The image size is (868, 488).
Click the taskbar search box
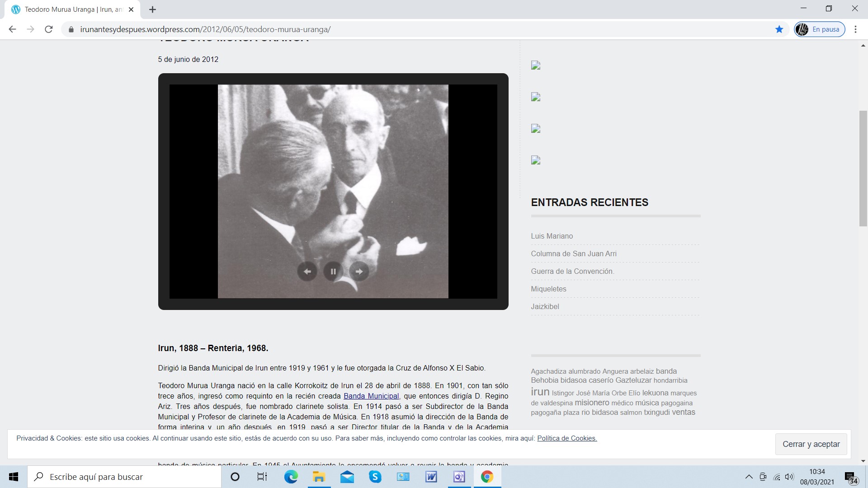124,477
